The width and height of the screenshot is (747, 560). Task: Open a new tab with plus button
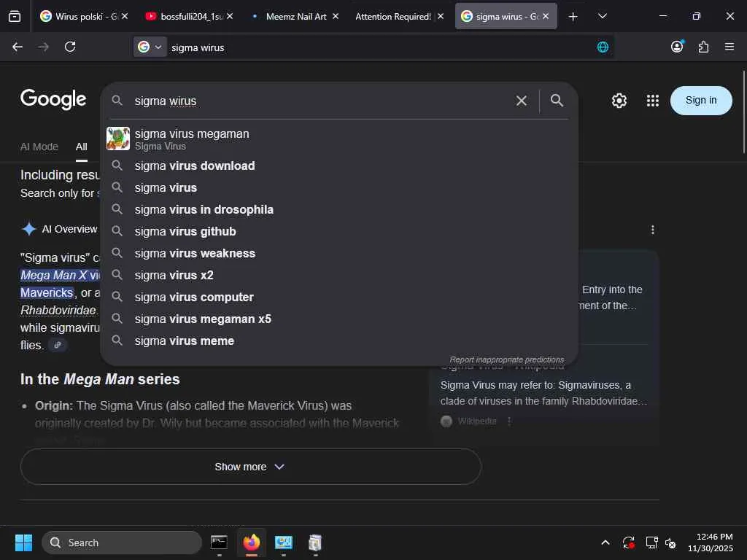(x=573, y=17)
